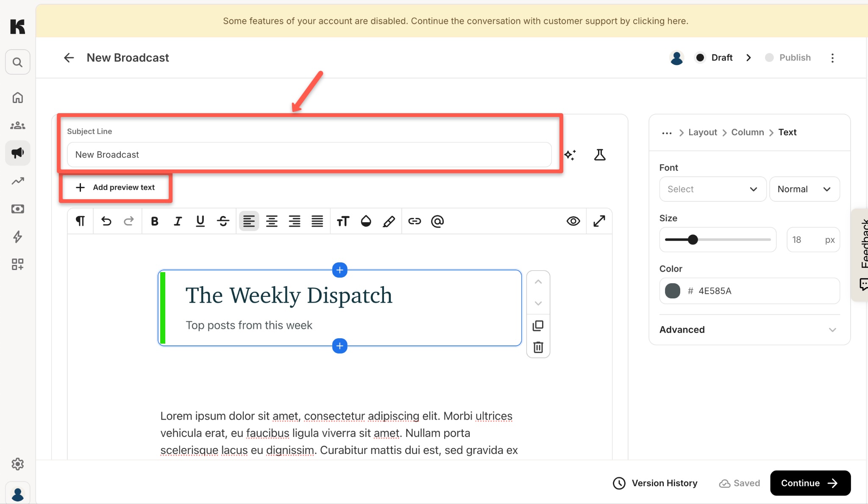Viewport: 868px width, 504px height.
Task: Open the text size tool
Action: click(x=343, y=221)
